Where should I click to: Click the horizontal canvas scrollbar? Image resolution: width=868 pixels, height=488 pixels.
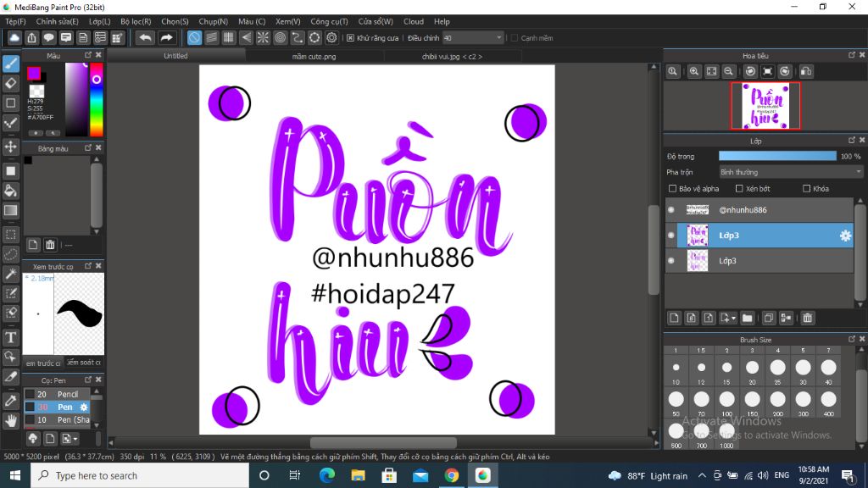[x=383, y=442]
